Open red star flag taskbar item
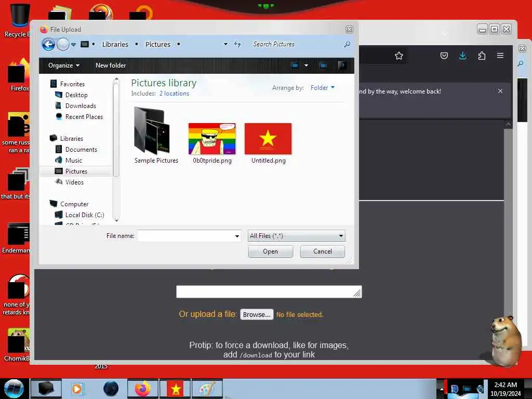The image size is (532, 399). [x=176, y=389]
